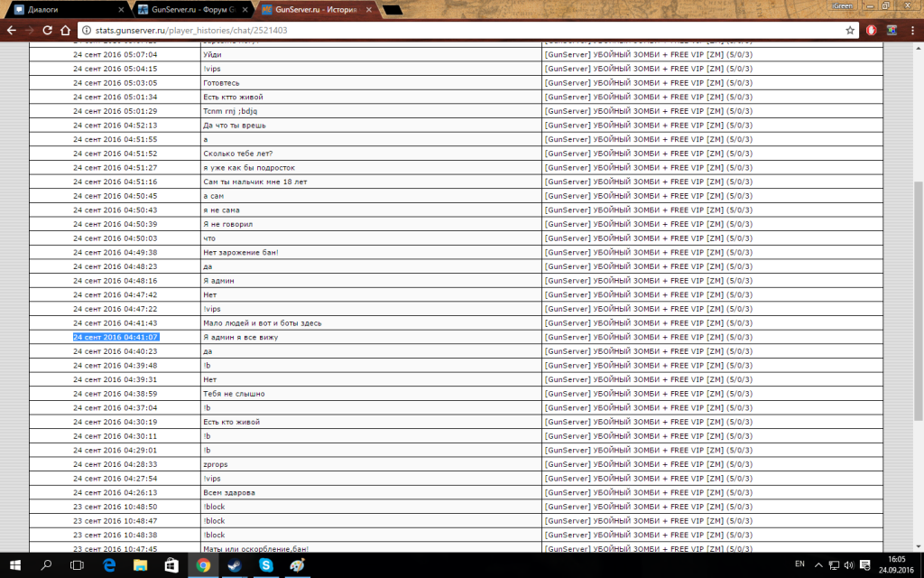
Task: Launch Microsoft Edge from the taskbar
Action: tap(109, 564)
